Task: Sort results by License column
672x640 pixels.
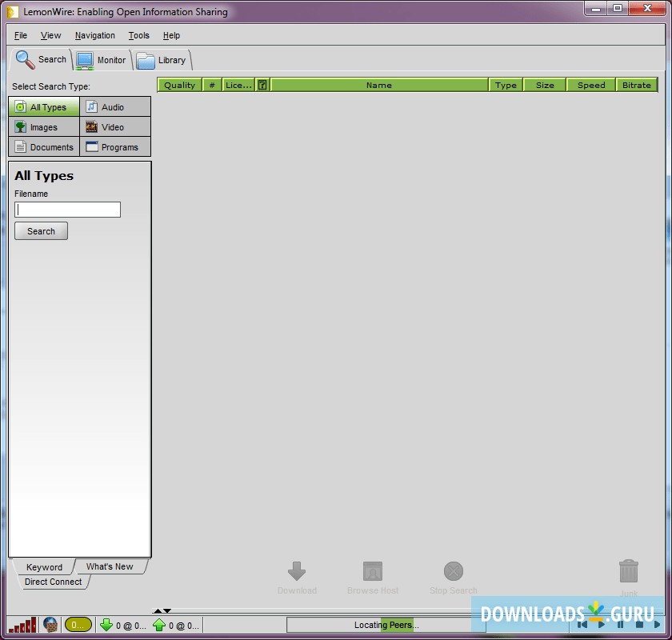Action: point(238,85)
